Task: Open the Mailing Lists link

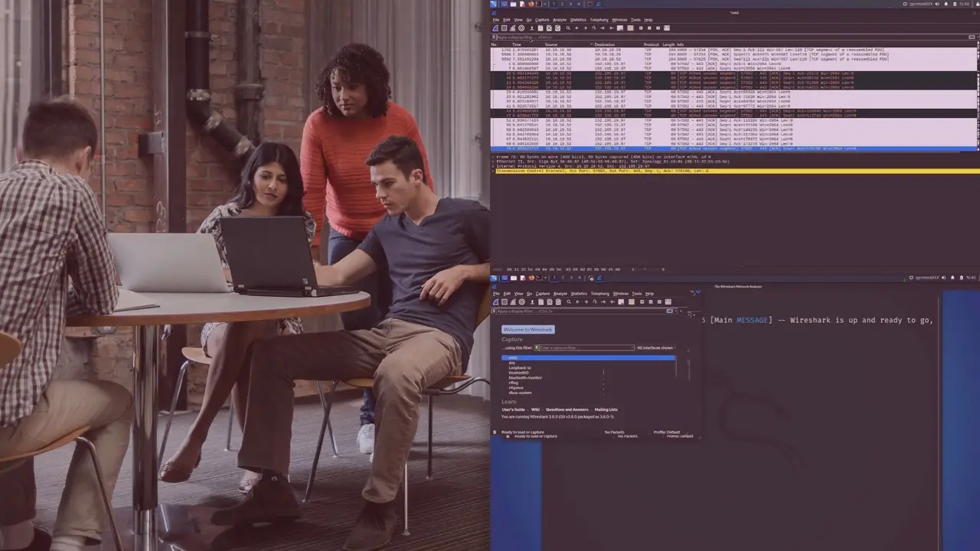Action: (606, 409)
